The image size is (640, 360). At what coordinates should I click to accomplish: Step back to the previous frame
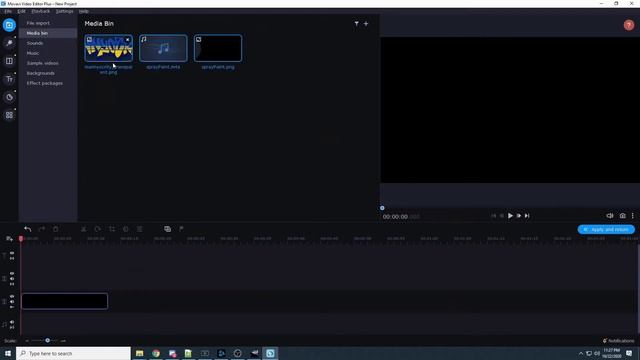click(x=502, y=216)
